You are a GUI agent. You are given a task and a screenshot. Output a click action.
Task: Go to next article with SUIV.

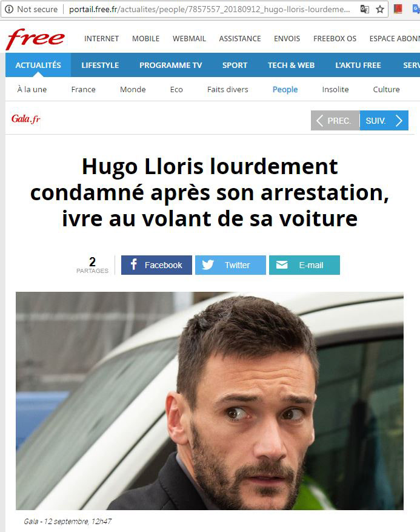click(x=384, y=121)
